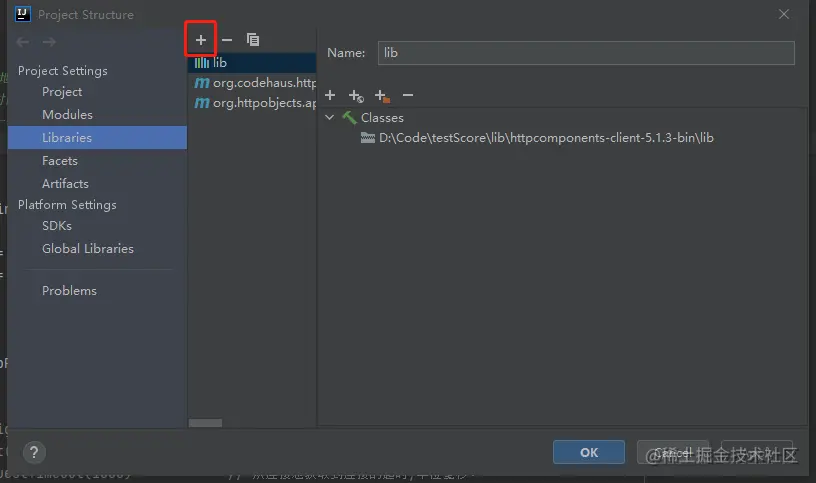Select the Classes node label
Viewport: 816px width, 483px height.
(x=382, y=118)
